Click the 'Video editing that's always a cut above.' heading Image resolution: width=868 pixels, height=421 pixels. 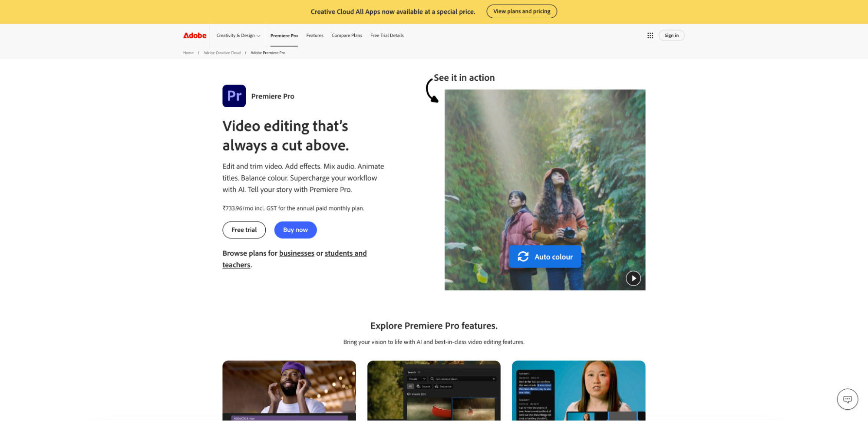click(286, 135)
